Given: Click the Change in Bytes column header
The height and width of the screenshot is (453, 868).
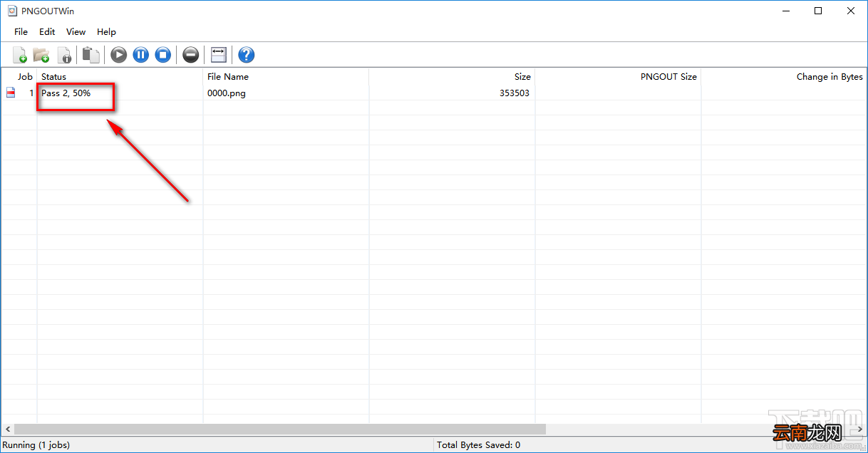Looking at the screenshot, I should (784, 76).
